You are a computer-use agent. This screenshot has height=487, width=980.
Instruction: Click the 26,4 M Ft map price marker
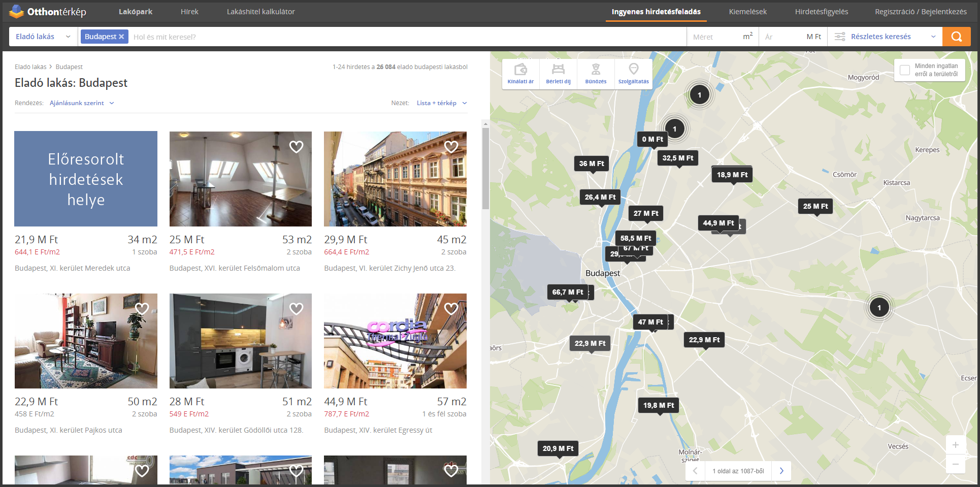click(x=600, y=197)
